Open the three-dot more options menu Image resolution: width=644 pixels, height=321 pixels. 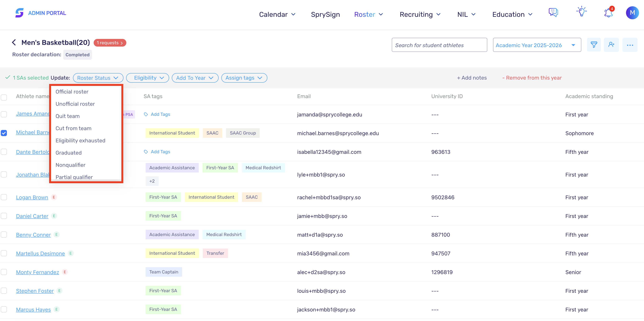pos(630,45)
